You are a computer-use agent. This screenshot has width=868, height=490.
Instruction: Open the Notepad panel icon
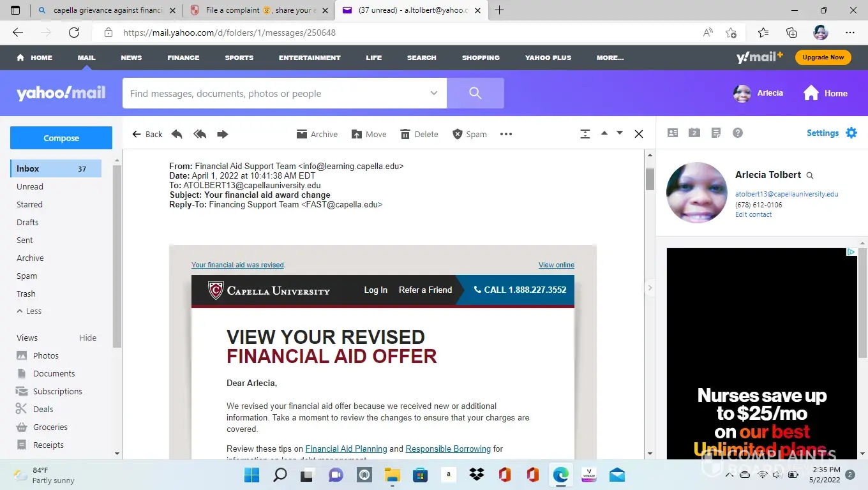click(x=716, y=133)
